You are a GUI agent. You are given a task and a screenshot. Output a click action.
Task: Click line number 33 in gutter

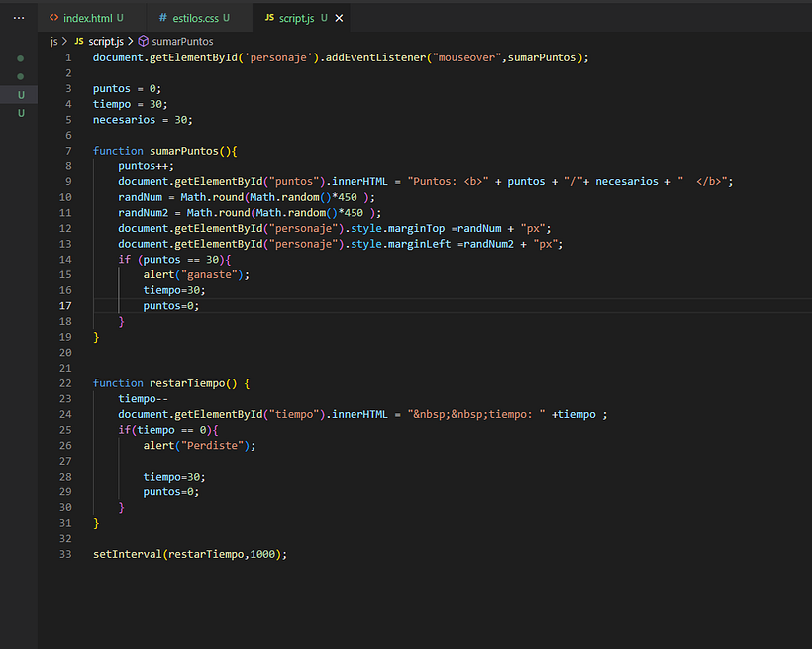point(65,554)
